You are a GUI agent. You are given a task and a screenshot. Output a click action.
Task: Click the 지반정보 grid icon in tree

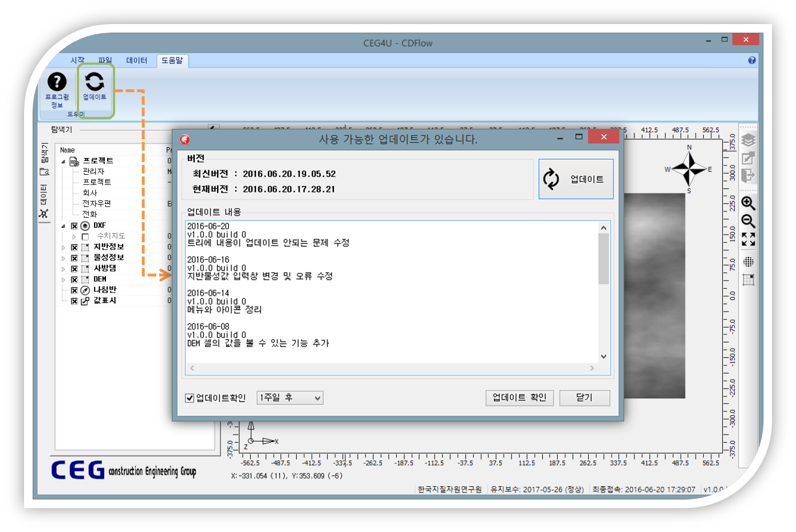85,247
